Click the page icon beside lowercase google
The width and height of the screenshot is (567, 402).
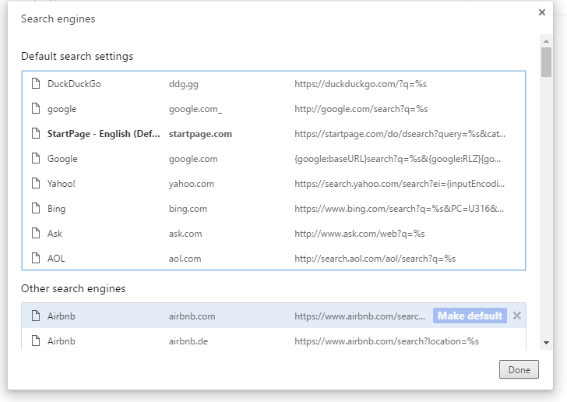(x=36, y=108)
